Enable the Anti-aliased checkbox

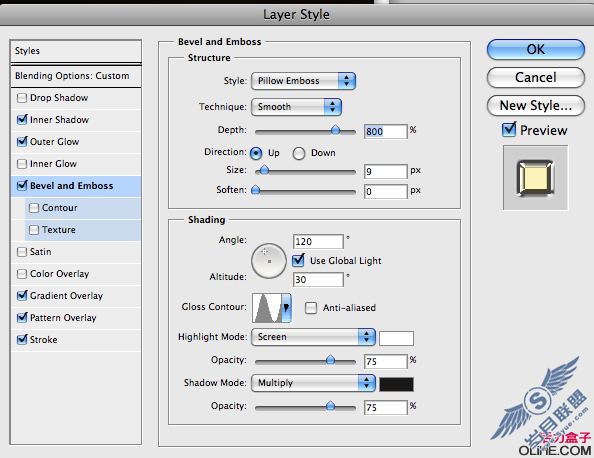tap(311, 308)
